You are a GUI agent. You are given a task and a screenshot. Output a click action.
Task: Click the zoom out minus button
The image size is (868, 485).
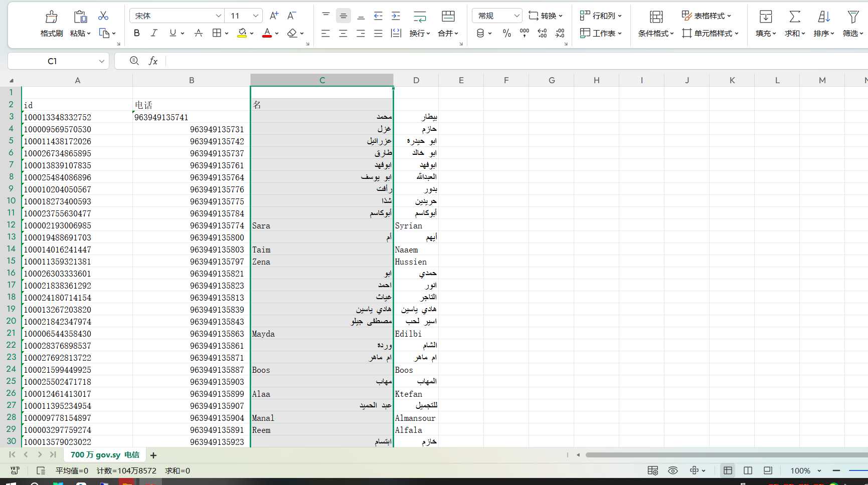click(836, 470)
